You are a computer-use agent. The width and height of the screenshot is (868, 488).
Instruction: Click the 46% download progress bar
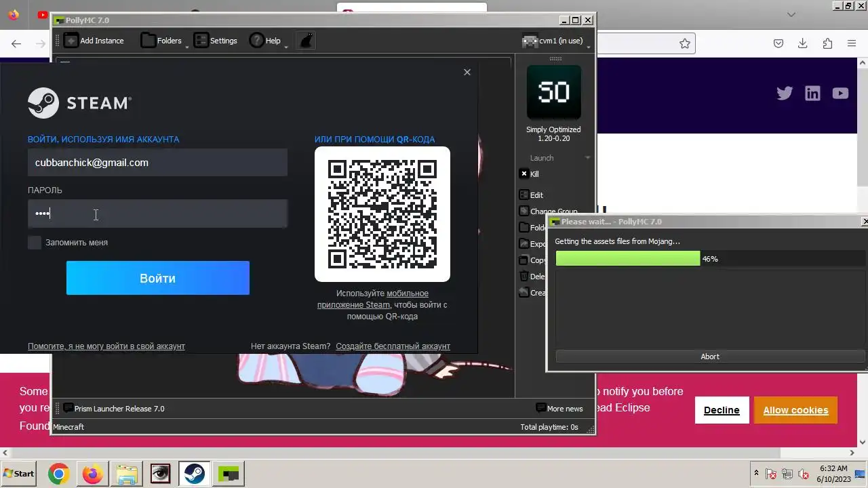coord(710,258)
